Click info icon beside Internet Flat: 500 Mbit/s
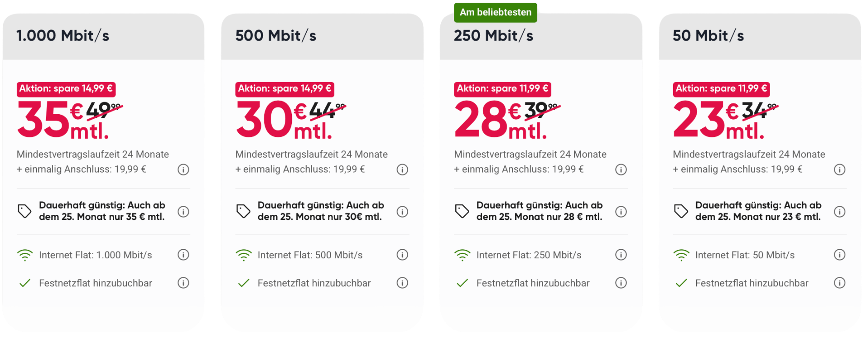 (x=402, y=255)
